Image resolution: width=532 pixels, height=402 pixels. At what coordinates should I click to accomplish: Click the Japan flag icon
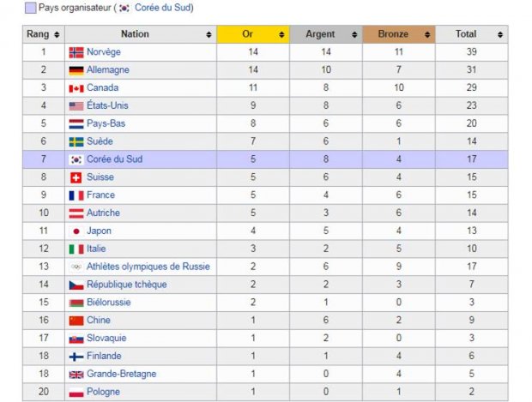pyautogui.click(x=76, y=231)
